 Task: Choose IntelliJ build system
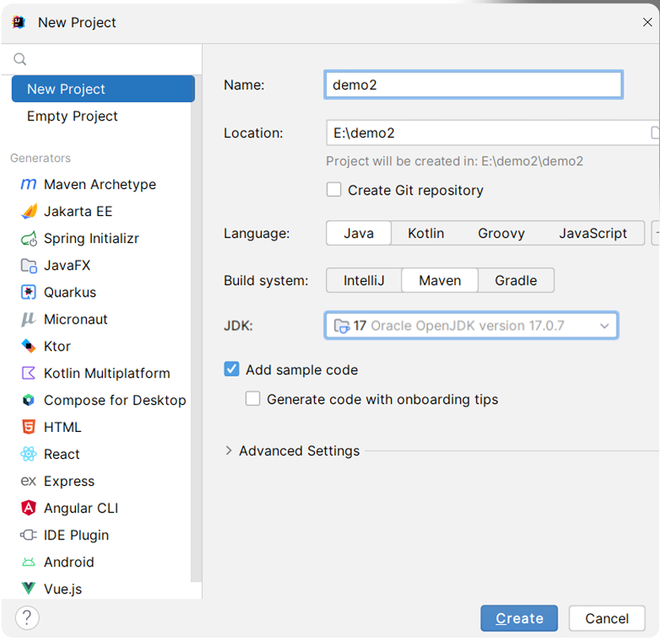[364, 280]
